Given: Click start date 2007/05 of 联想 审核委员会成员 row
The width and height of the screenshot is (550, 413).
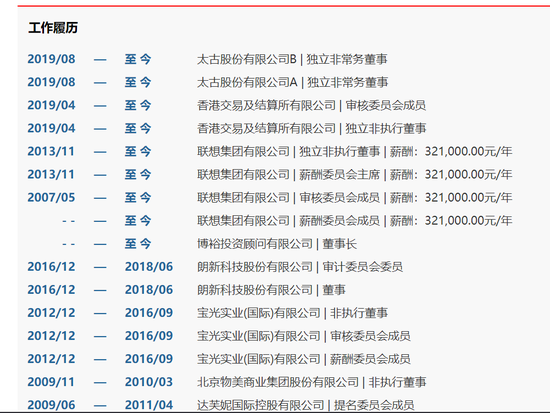Looking at the screenshot, I should point(51,198).
